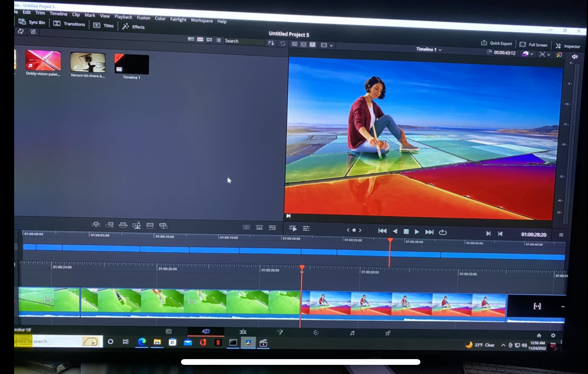Open the Project Manager home icon
The width and height of the screenshot is (588, 374).
(x=539, y=335)
